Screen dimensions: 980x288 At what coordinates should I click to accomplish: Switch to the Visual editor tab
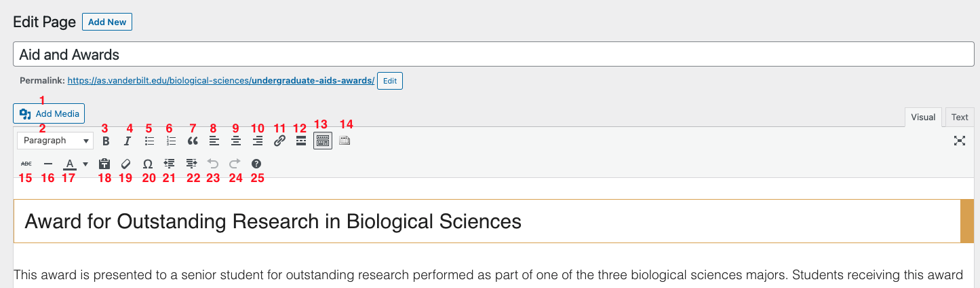tap(923, 117)
